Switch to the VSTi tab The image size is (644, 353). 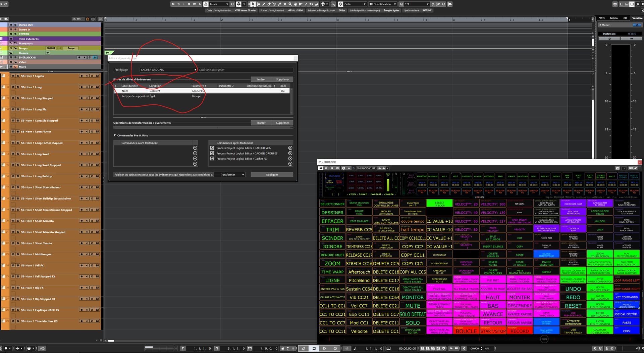point(602,18)
